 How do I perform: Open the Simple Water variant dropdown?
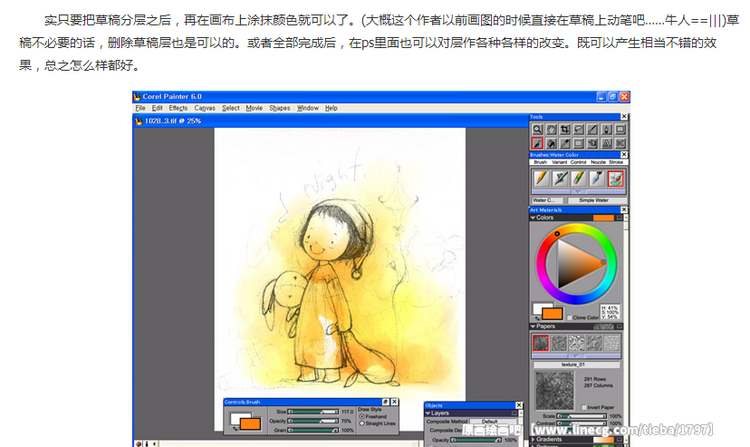pyautogui.click(x=597, y=200)
